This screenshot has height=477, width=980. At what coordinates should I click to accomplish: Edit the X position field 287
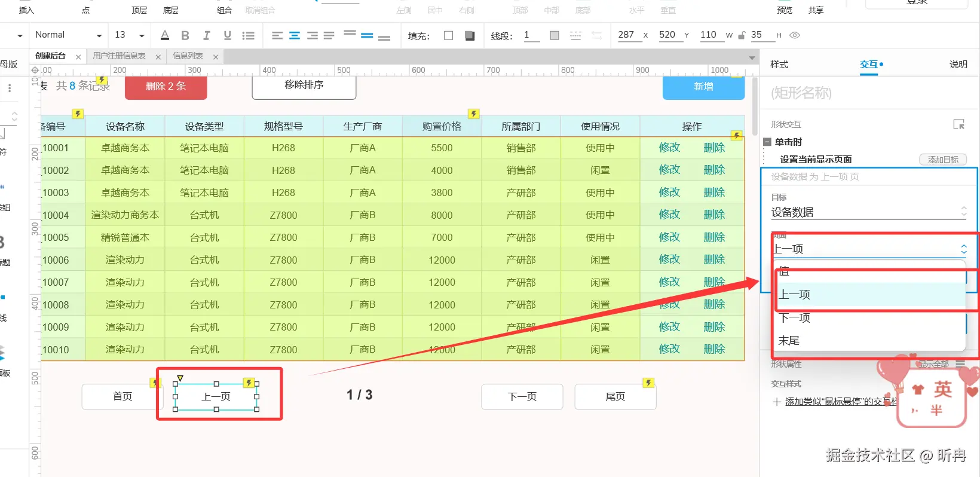point(628,35)
